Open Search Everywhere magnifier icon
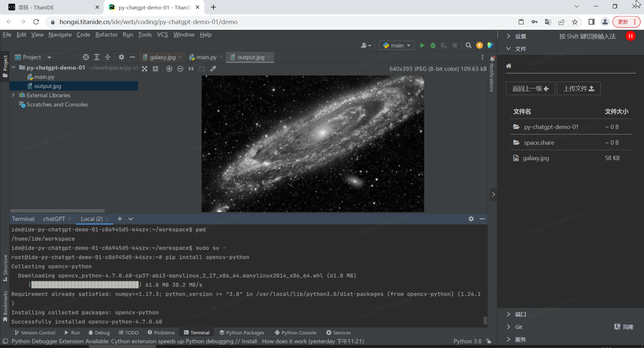This screenshot has height=348, width=644. pos(469,46)
